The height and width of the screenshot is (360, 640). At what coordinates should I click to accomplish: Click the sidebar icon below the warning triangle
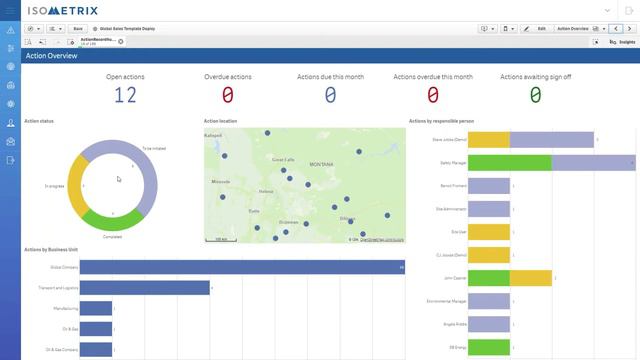tap(11, 48)
